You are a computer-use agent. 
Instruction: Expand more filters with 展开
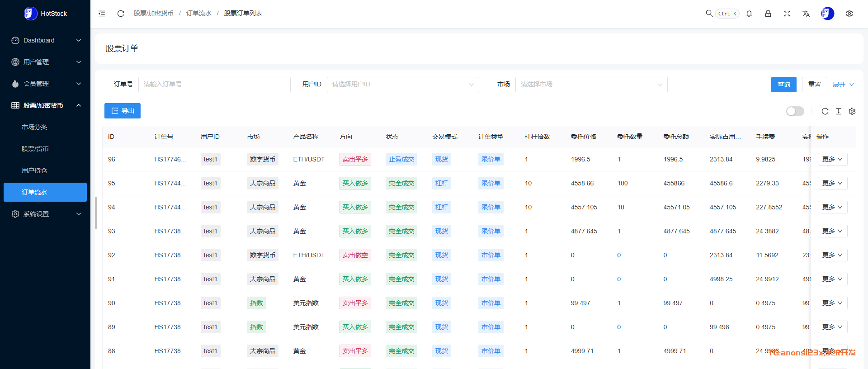[843, 85]
